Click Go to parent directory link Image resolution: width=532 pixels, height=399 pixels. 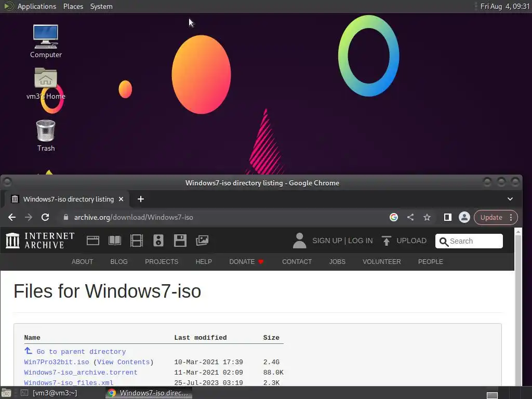[81, 352]
